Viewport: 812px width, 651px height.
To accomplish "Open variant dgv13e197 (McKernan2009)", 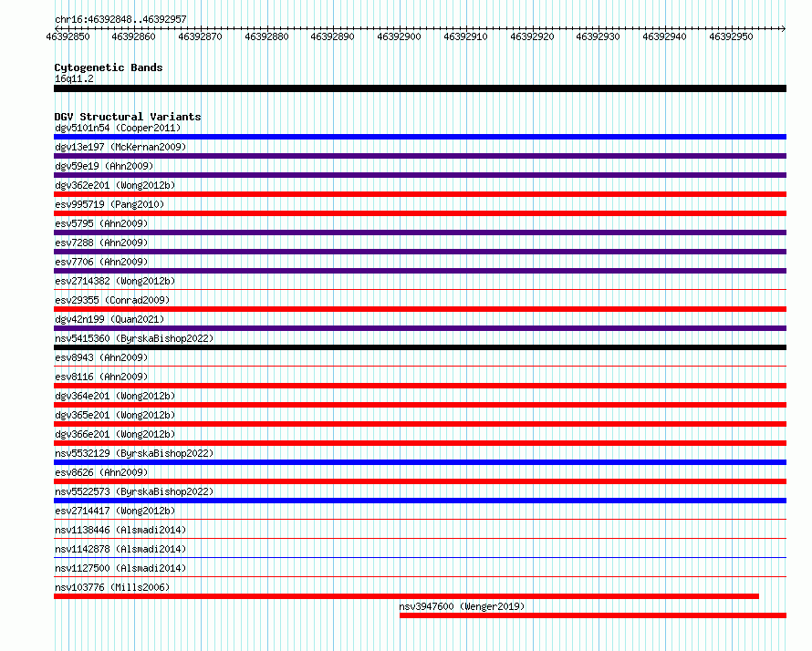I will (120, 147).
